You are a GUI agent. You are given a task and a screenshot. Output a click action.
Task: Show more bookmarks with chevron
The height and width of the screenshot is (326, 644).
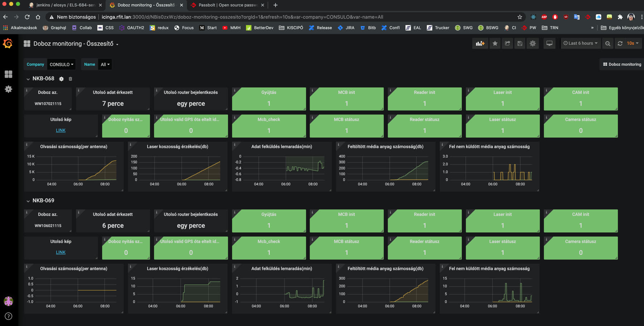592,28
